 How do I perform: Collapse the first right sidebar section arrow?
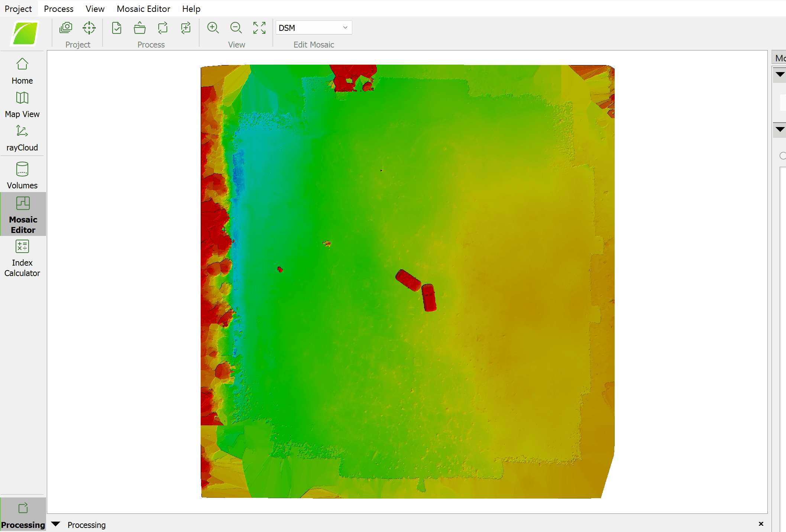pos(780,74)
